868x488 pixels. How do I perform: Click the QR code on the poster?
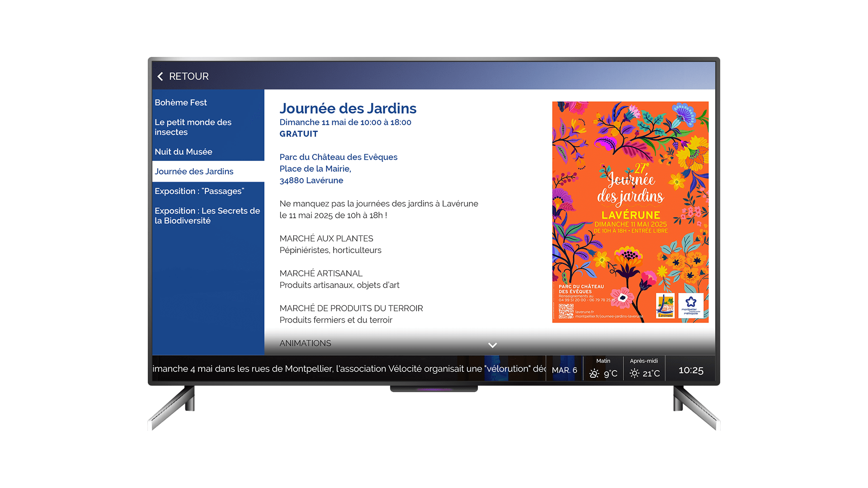tap(566, 311)
